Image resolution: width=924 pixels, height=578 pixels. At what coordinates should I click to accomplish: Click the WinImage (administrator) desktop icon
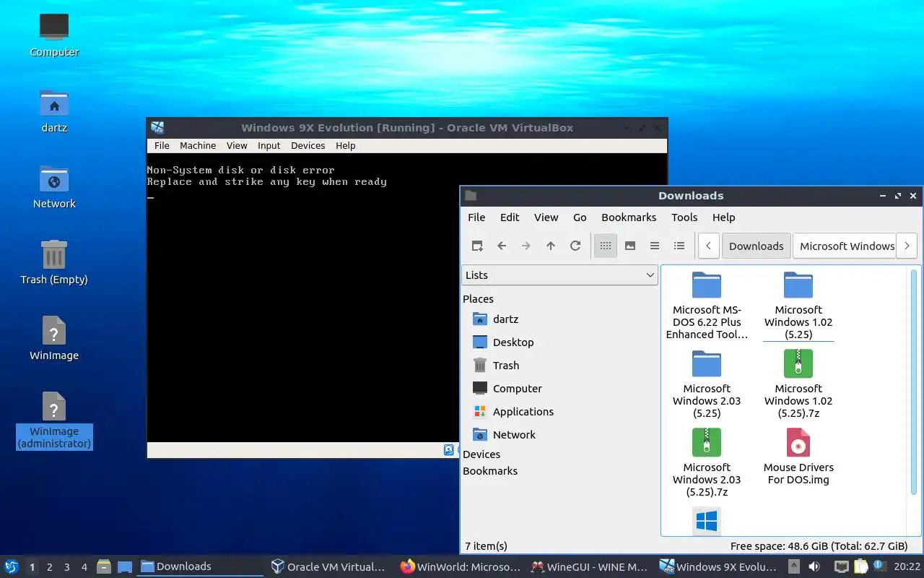(54, 421)
